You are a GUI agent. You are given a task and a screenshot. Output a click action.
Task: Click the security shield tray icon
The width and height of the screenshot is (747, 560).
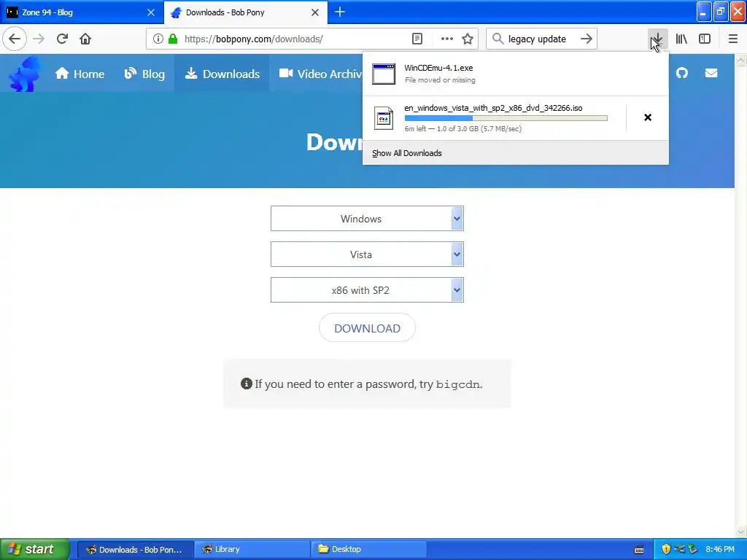tap(666, 549)
